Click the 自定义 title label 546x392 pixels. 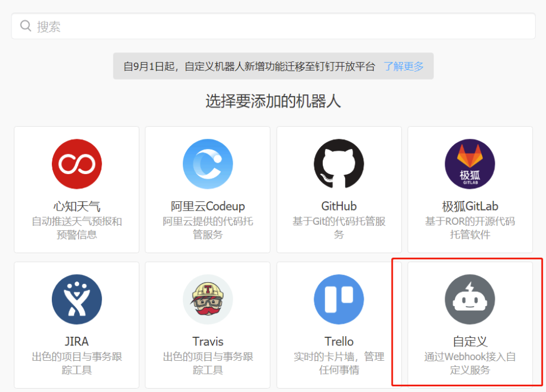(x=470, y=341)
